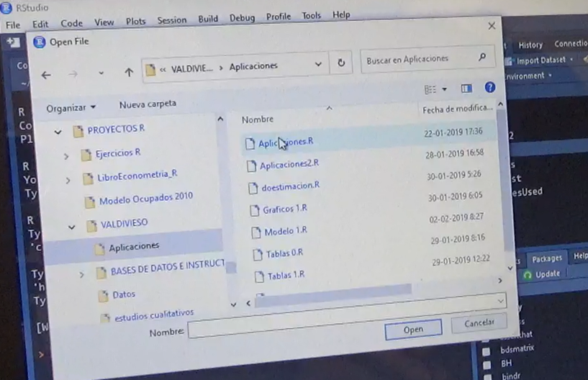This screenshot has height=380, width=588.
Task: Select the Aplicaciones folder in tree
Action: (134, 247)
